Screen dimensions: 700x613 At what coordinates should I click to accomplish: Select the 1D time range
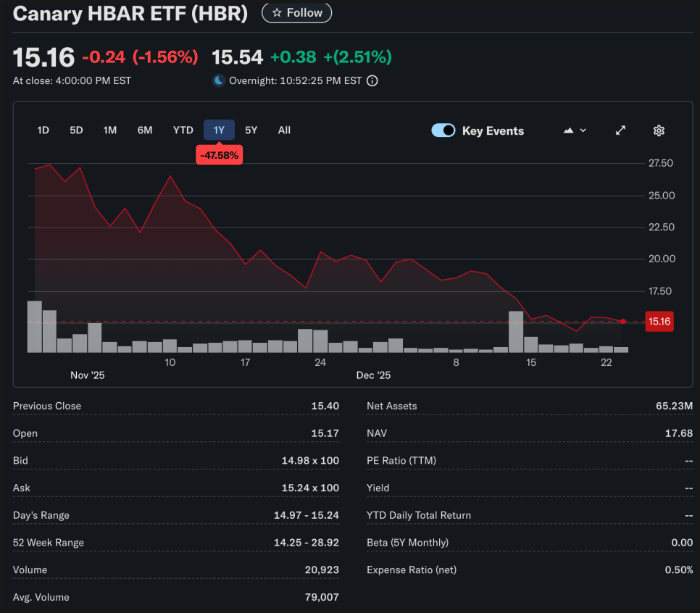click(43, 130)
